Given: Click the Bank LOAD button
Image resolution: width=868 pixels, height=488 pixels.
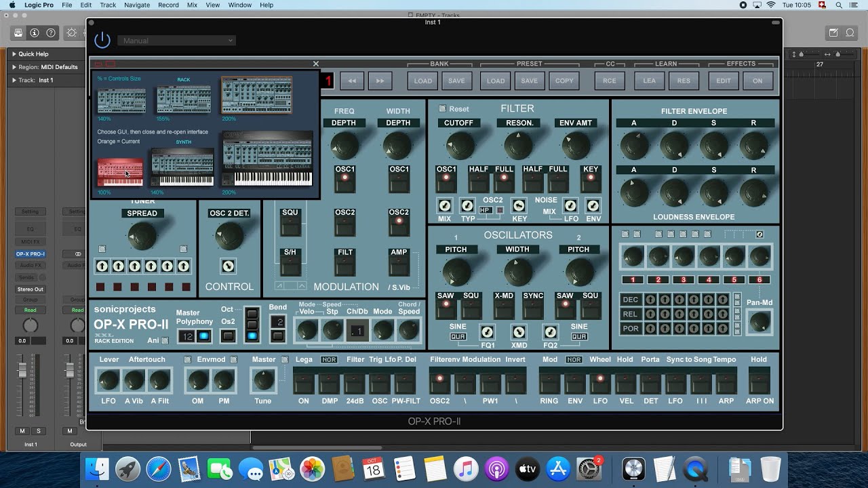Looking at the screenshot, I should [423, 81].
